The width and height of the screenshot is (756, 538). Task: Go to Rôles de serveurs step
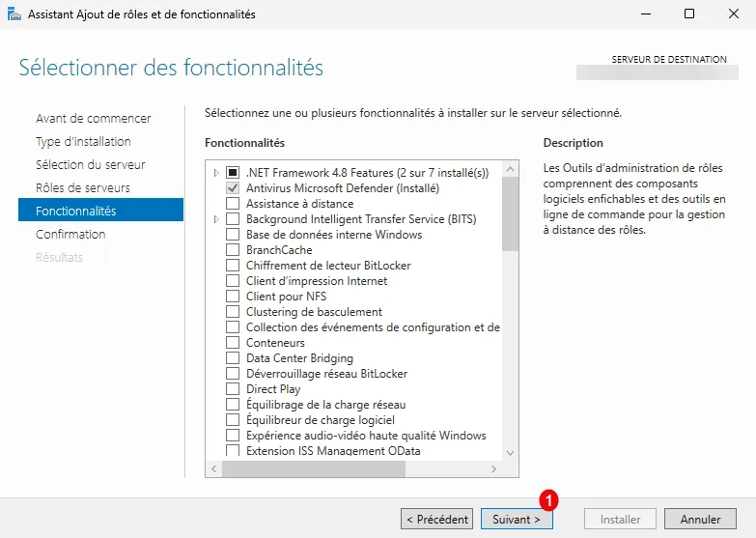tap(82, 188)
